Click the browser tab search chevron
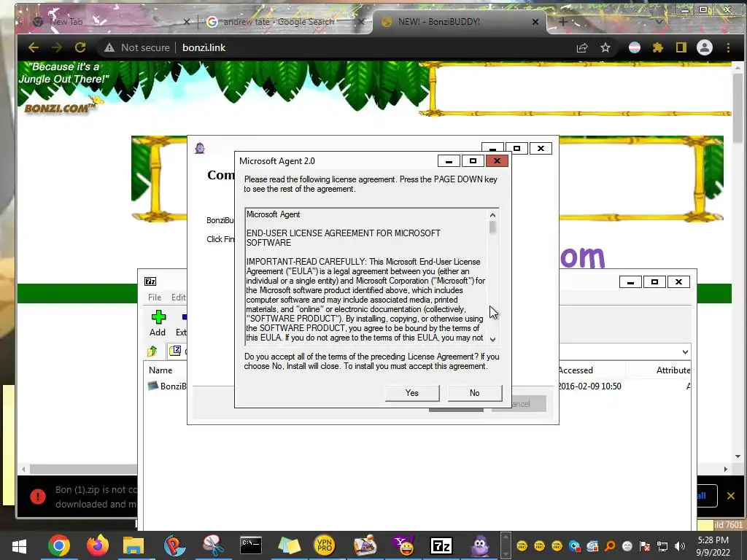 (659, 22)
